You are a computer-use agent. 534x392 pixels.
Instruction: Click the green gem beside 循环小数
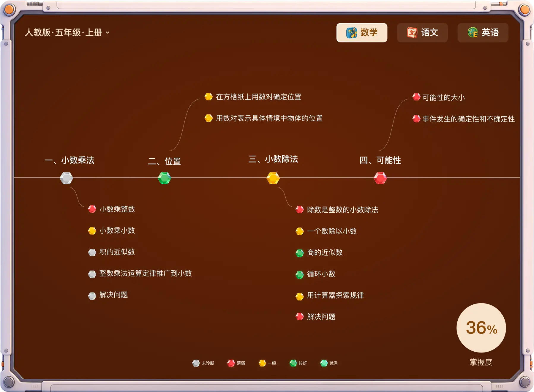tap(300, 274)
